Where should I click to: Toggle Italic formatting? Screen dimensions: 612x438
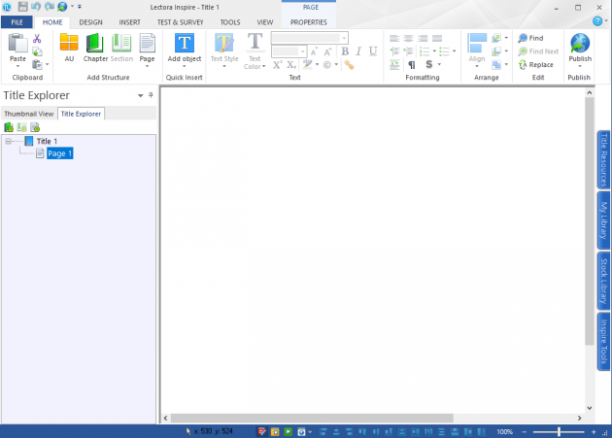click(359, 51)
